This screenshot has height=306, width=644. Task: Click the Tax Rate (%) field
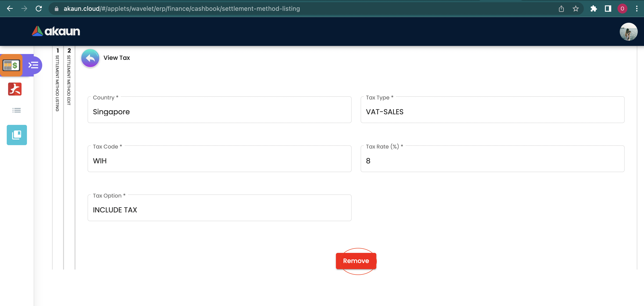[x=492, y=161]
